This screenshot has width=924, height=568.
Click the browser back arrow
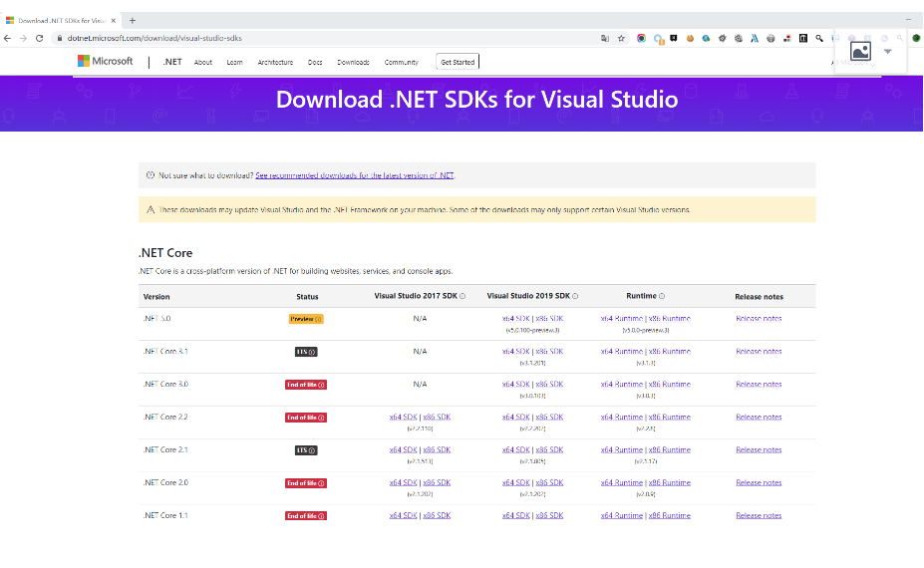pyautogui.click(x=7, y=38)
